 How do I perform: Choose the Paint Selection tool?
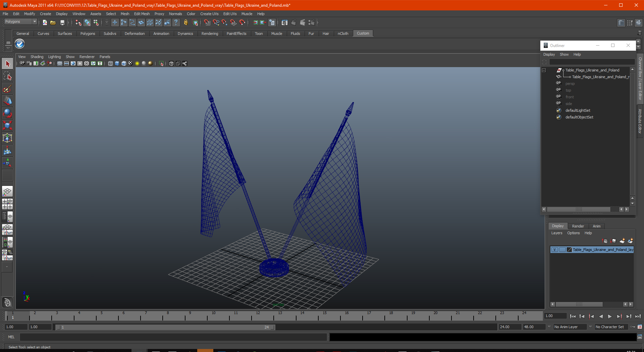click(x=7, y=89)
